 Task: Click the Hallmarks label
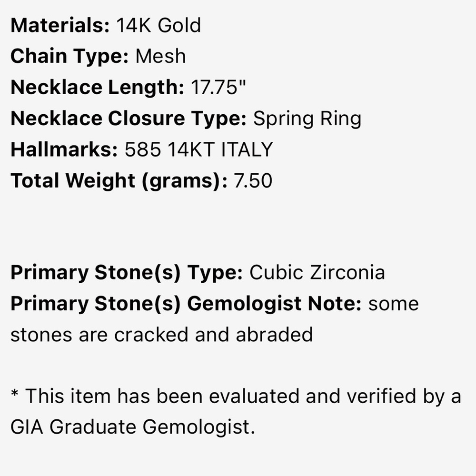tap(64, 149)
